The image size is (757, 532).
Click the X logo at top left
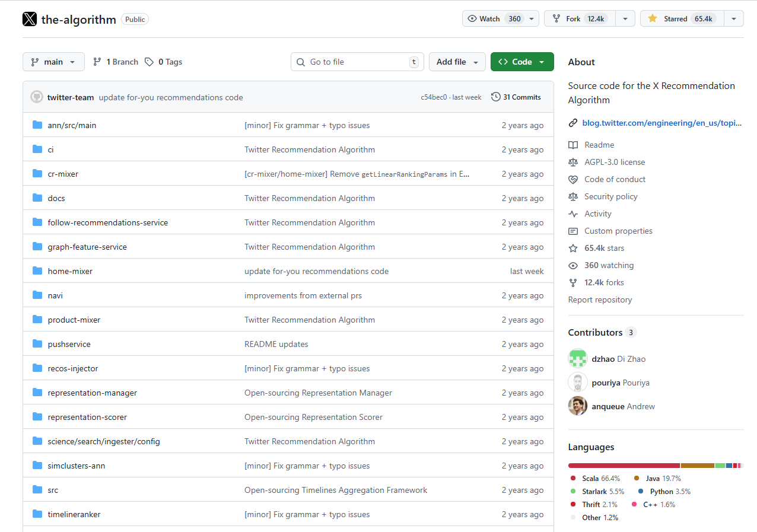pos(29,18)
